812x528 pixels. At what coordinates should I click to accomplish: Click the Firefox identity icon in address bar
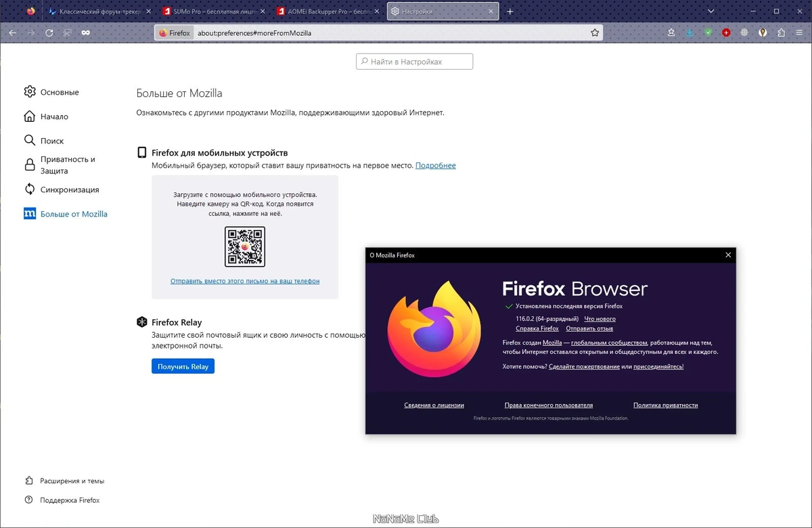pos(175,32)
